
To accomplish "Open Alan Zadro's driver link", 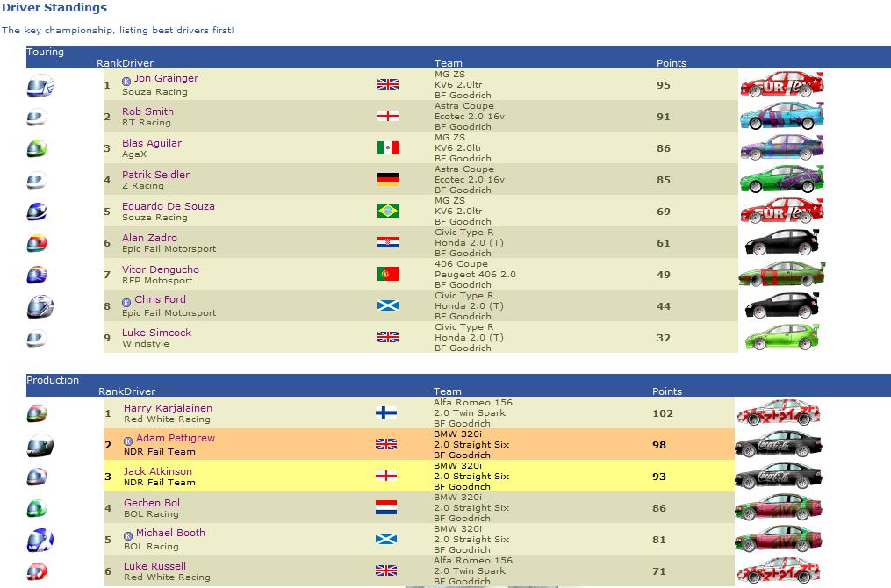I will pos(149,238).
